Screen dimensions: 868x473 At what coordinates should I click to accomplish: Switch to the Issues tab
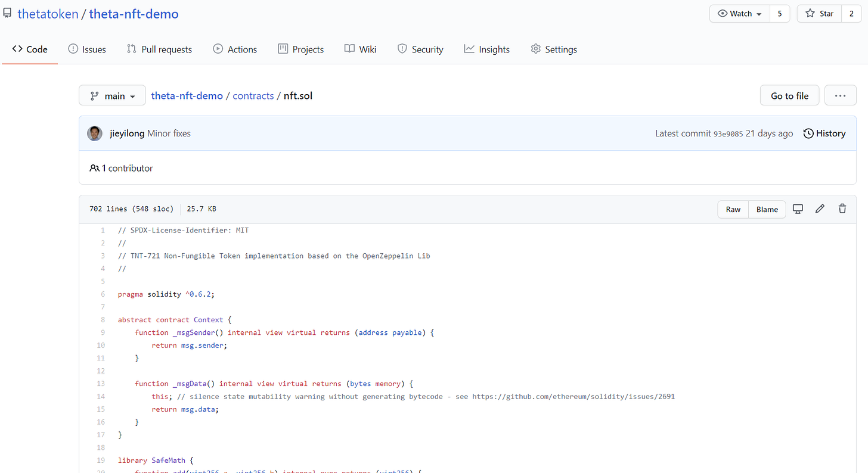[x=87, y=49]
